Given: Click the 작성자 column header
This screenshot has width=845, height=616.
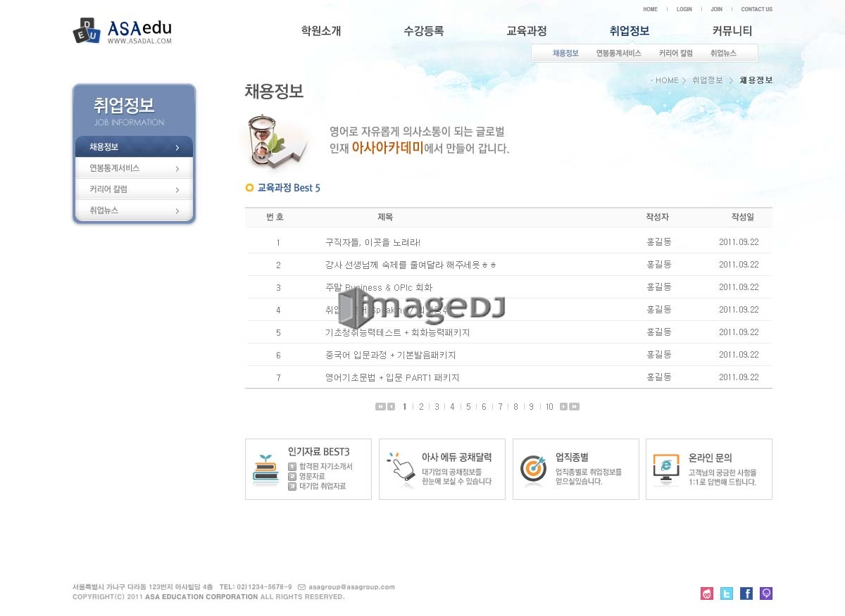Looking at the screenshot, I should [x=657, y=217].
